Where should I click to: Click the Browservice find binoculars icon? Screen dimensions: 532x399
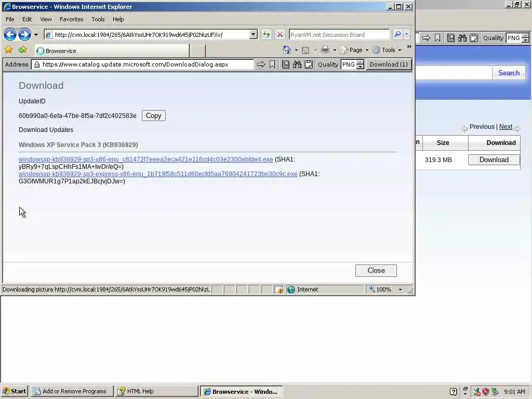tap(297, 64)
